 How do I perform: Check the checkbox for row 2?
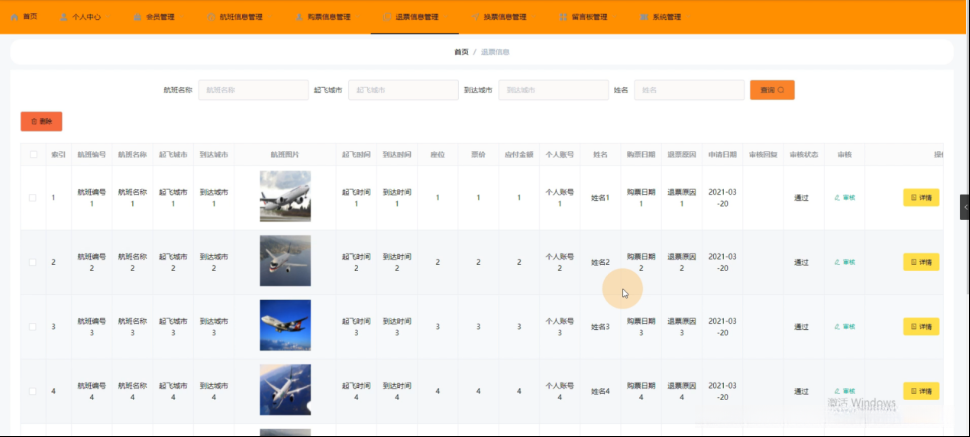(x=33, y=262)
